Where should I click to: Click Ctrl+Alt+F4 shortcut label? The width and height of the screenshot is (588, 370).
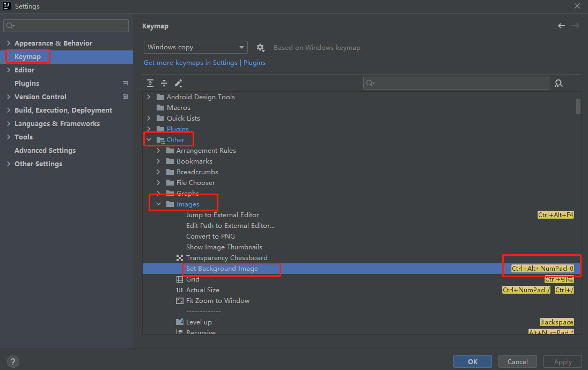[x=555, y=215]
